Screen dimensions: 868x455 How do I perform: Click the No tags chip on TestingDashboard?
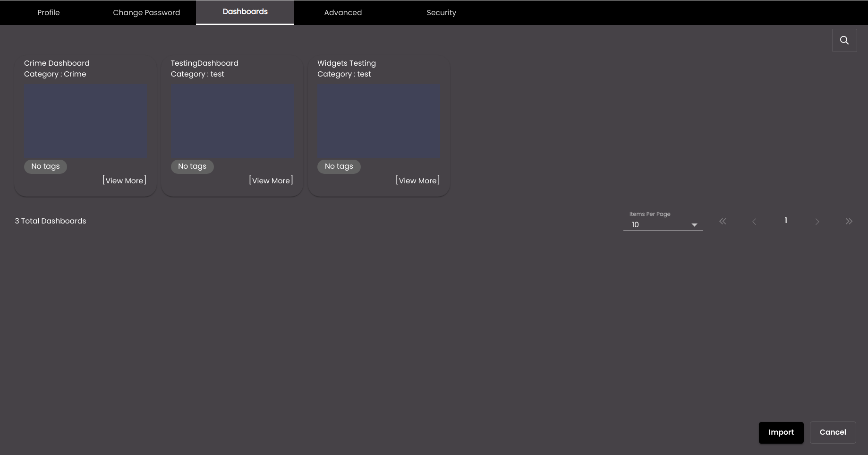click(x=192, y=166)
